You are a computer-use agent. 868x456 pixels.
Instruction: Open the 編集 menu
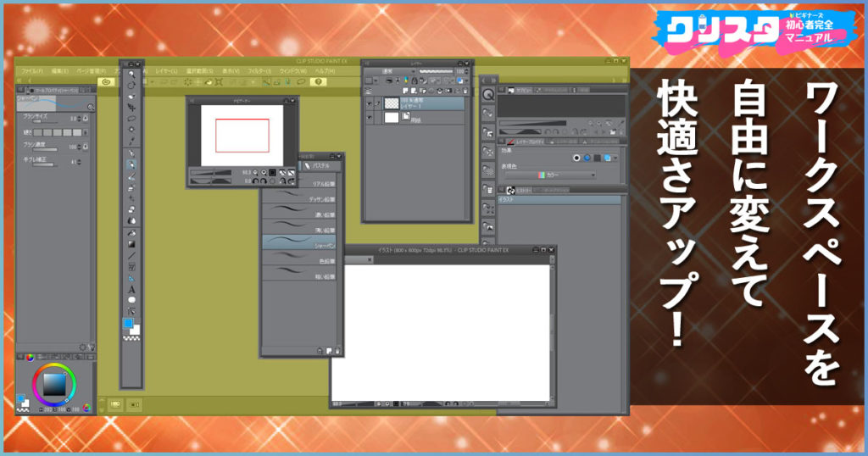coord(60,71)
